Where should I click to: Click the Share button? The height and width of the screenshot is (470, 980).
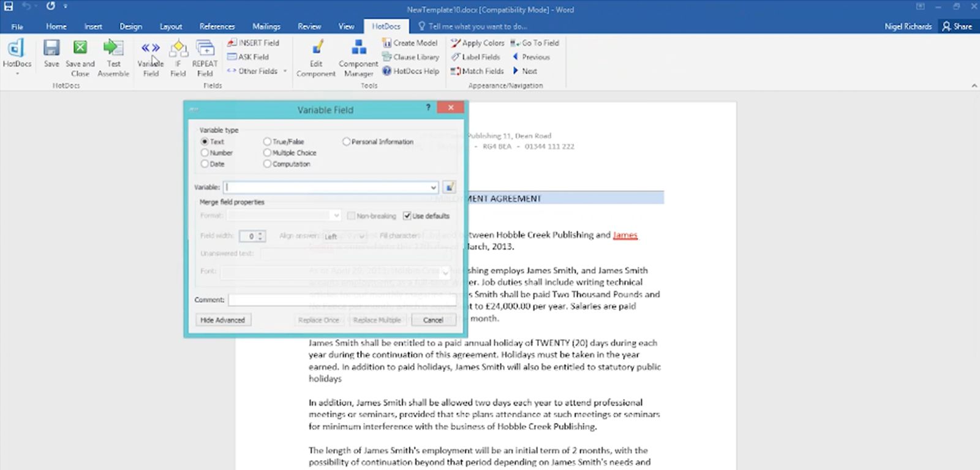[x=957, y=26]
